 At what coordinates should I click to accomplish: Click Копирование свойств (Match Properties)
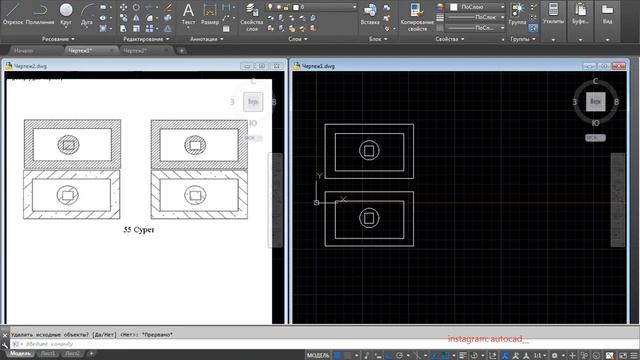[x=417, y=17]
